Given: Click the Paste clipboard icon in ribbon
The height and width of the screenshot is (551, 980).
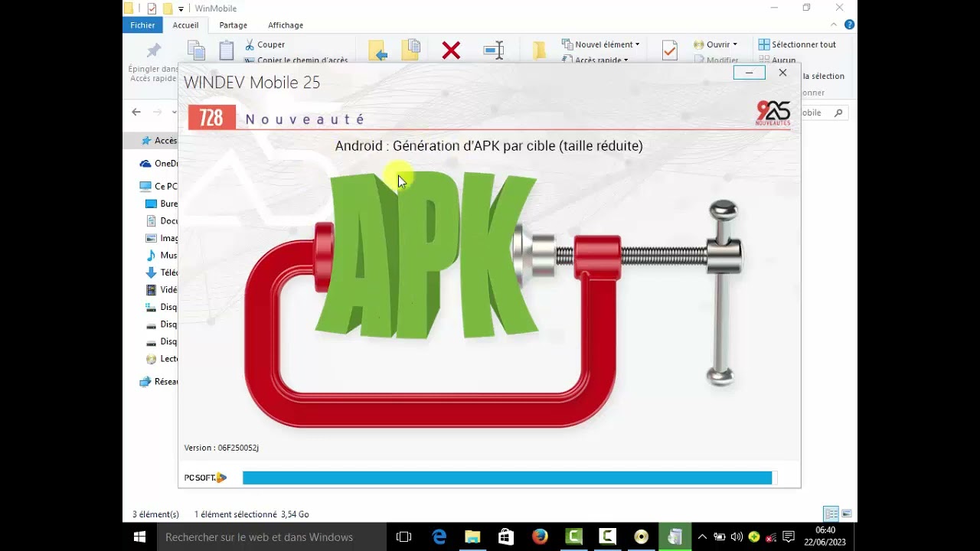Looking at the screenshot, I should pos(227,51).
